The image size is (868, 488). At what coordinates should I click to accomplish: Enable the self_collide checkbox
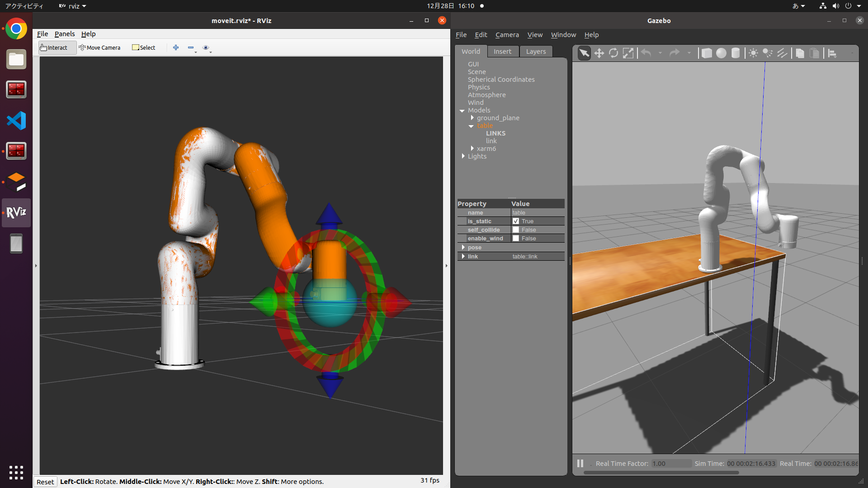pyautogui.click(x=516, y=230)
